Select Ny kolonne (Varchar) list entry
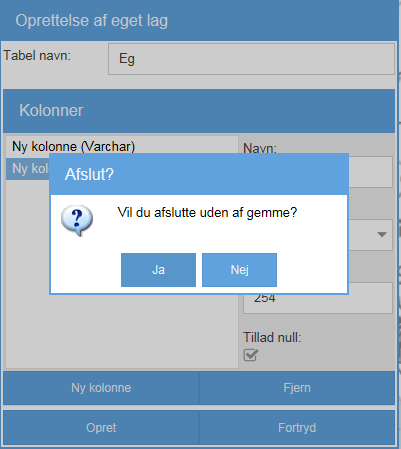 point(122,146)
